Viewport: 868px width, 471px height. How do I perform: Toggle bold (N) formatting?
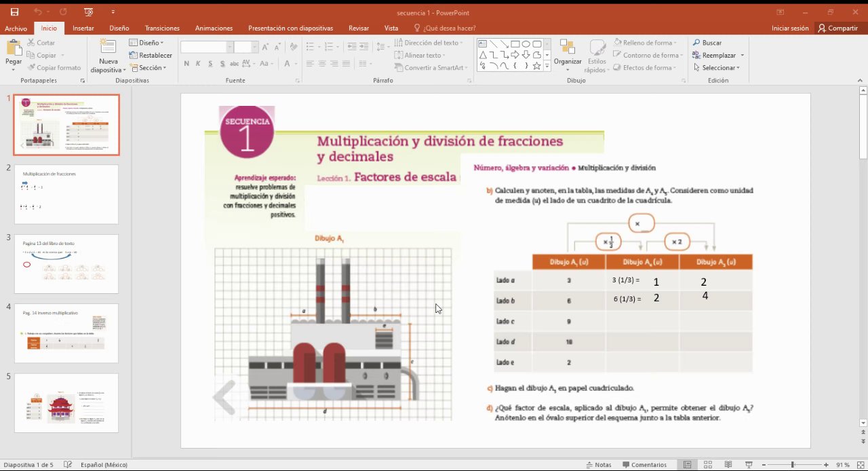[186, 64]
